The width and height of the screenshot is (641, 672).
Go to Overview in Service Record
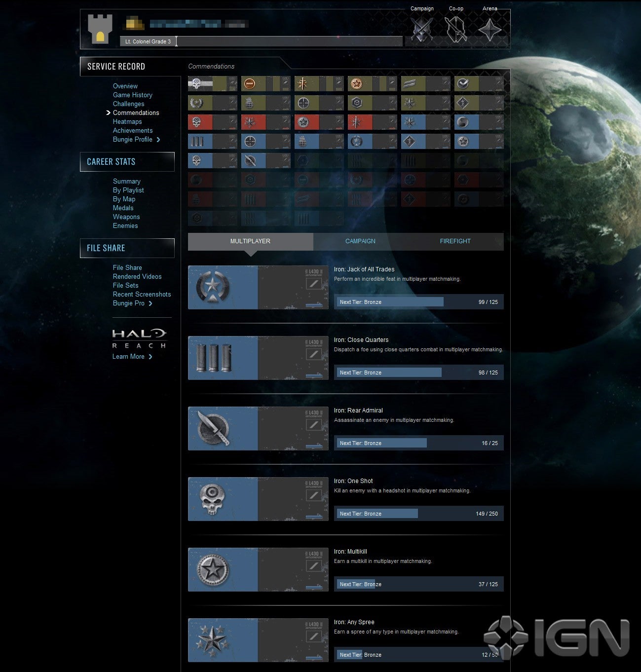[x=125, y=86]
